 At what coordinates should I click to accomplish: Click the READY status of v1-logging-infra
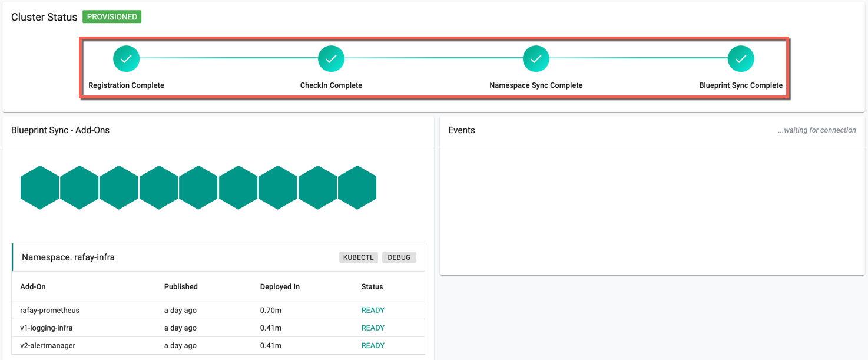pos(373,328)
